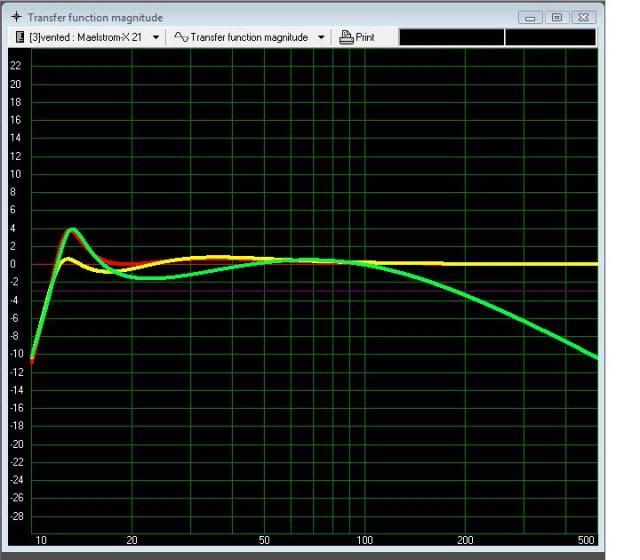Click the 4 dB label on the vertical axis
The height and width of the screenshot is (560, 640).
point(13,228)
